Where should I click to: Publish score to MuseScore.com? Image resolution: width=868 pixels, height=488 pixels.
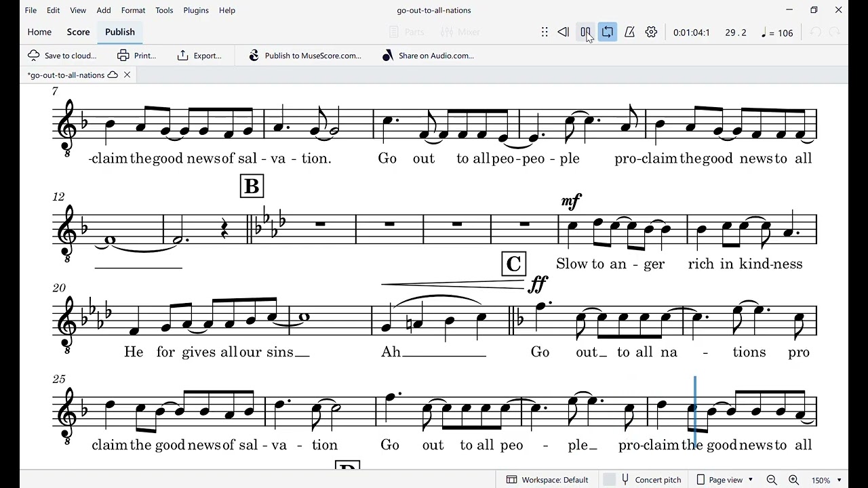305,56
